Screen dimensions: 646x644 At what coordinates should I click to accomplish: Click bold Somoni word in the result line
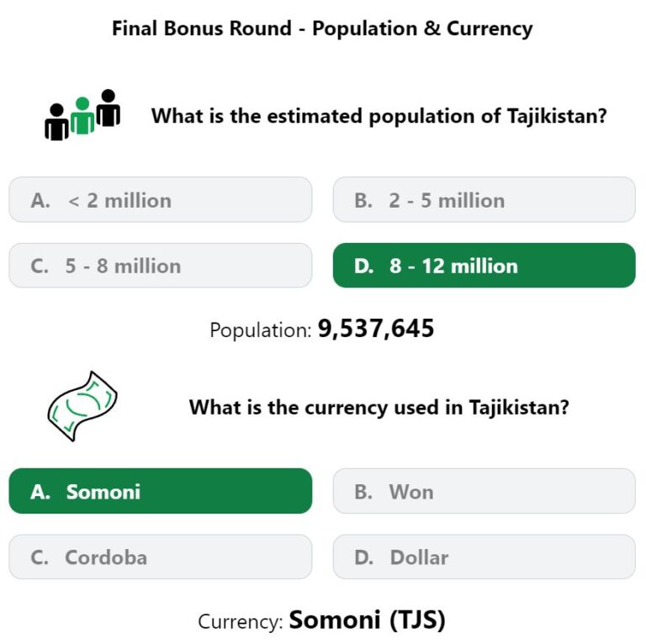(x=334, y=620)
